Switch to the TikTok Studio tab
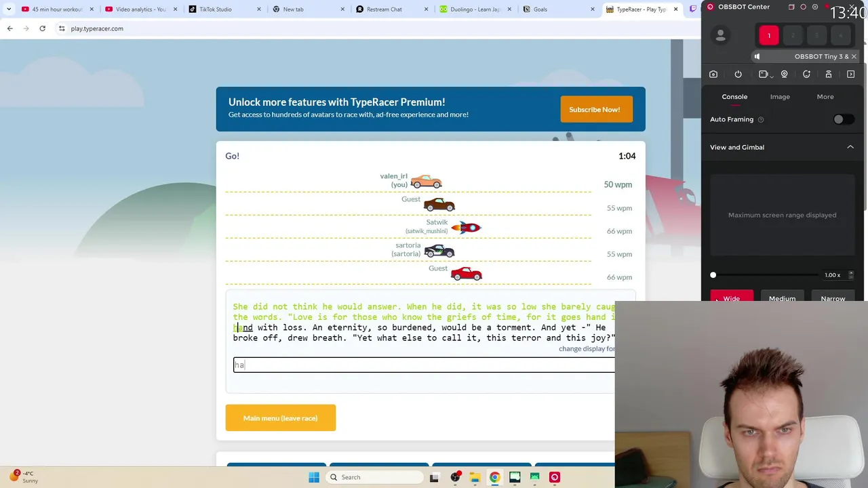868x488 pixels. coord(224,9)
